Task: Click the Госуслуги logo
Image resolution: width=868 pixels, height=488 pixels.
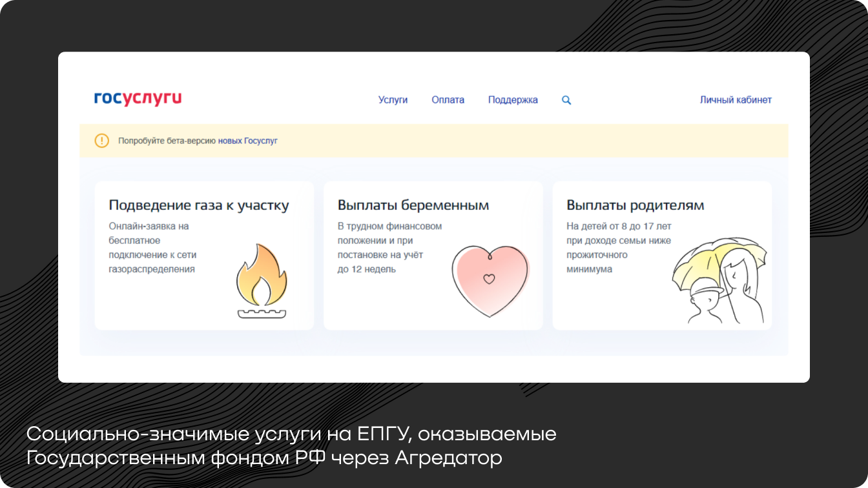Action: (x=138, y=99)
